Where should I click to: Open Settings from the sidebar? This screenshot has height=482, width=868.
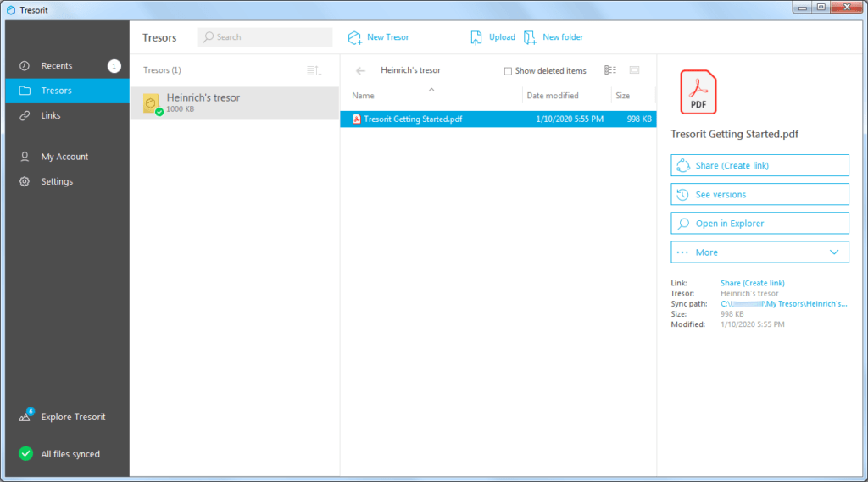pos(67,181)
